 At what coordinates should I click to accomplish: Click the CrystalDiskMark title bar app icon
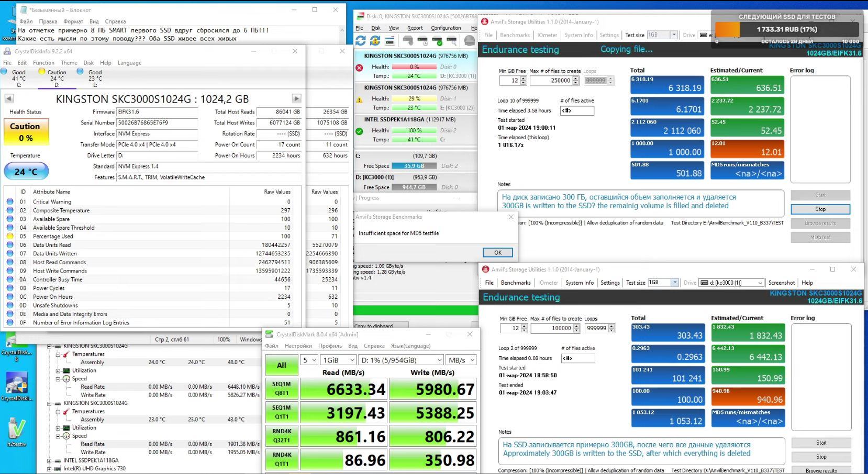pyautogui.click(x=269, y=334)
